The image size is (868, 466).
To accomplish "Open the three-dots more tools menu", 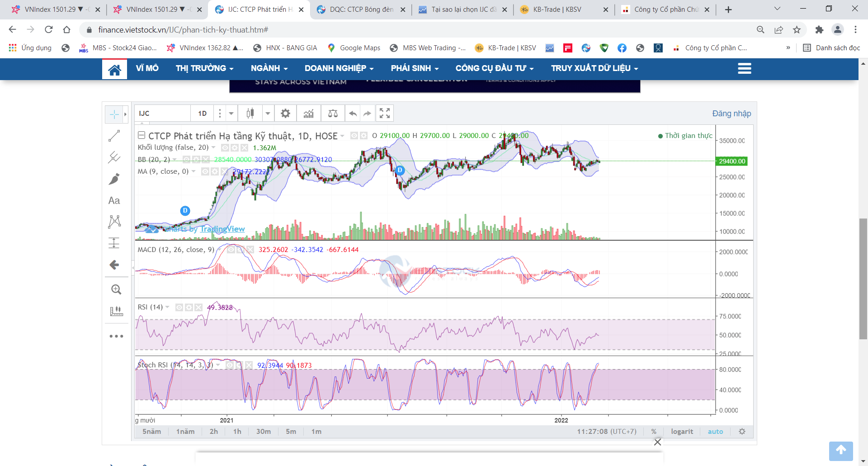I will [116, 336].
